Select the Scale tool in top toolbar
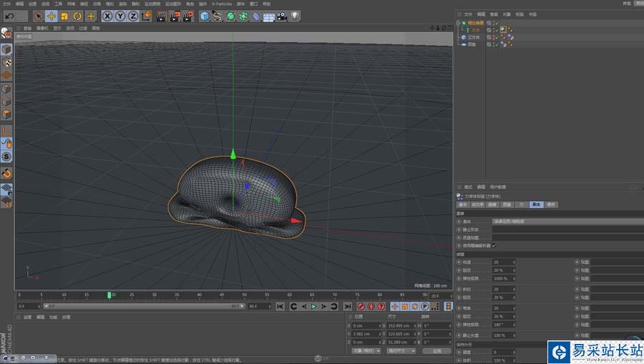Viewport: 644px width, 364px height. pos(64,16)
